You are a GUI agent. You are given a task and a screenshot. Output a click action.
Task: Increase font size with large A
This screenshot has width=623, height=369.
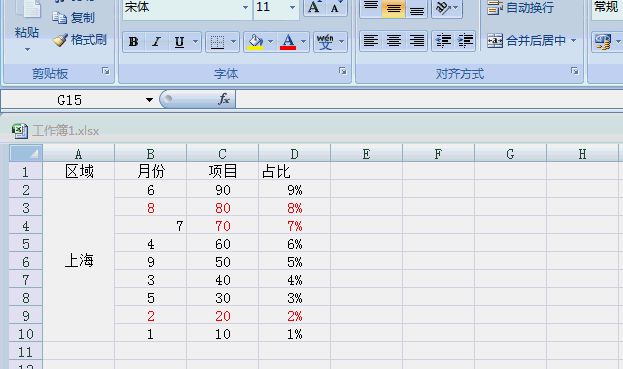tap(314, 7)
